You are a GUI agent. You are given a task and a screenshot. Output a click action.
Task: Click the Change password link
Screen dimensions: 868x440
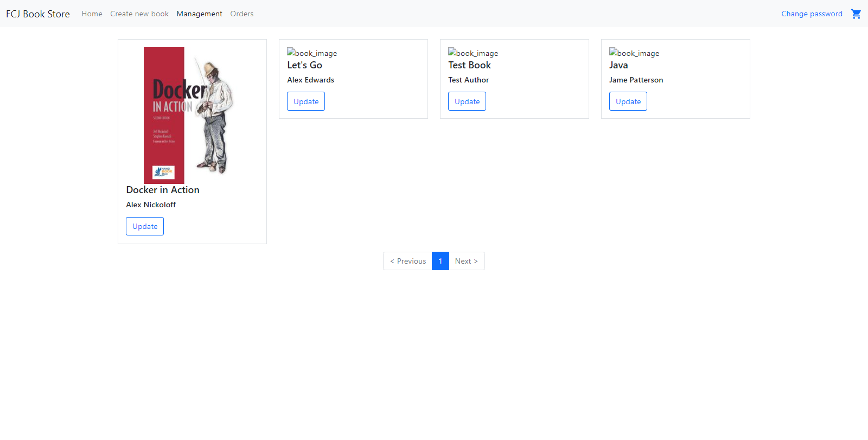[x=812, y=14]
